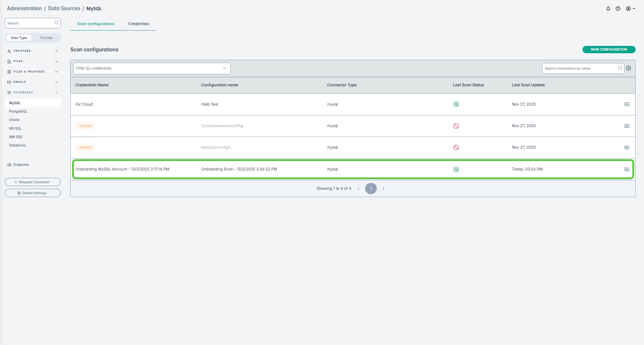
Task: Click failed scan status icon for testscanconfig2
Action: [x=456, y=148]
